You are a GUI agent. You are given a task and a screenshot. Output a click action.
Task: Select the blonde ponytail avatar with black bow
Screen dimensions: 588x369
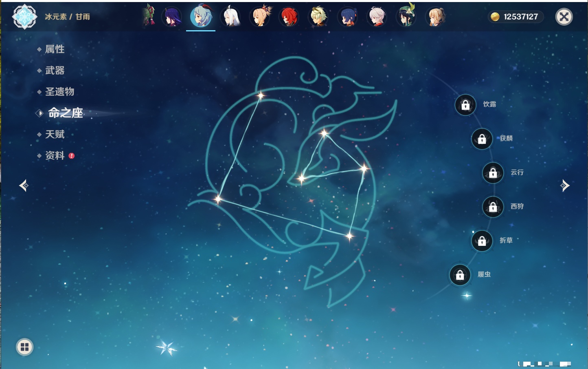435,17
